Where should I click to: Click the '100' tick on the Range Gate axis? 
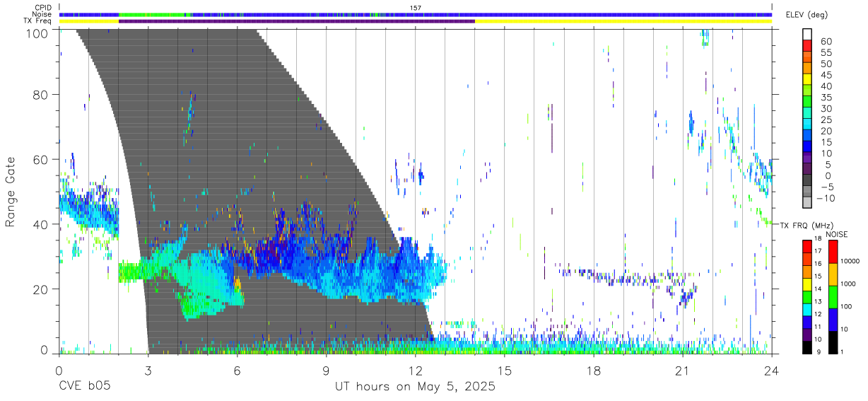tap(37, 33)
